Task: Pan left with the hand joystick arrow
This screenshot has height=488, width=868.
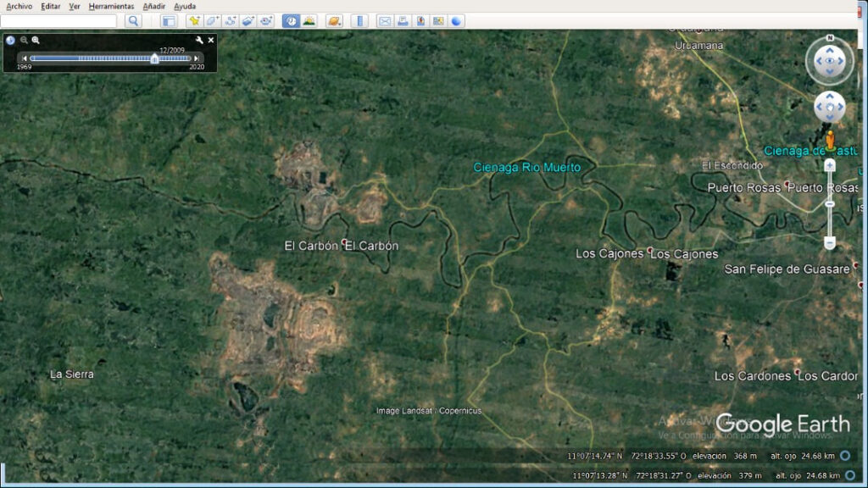Action: coord(820,107)
